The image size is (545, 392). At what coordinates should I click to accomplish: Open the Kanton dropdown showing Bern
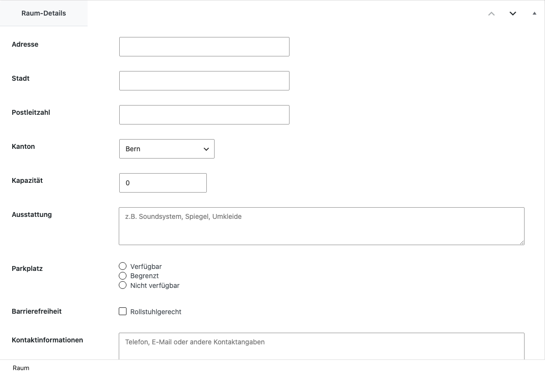click(167, 149)
